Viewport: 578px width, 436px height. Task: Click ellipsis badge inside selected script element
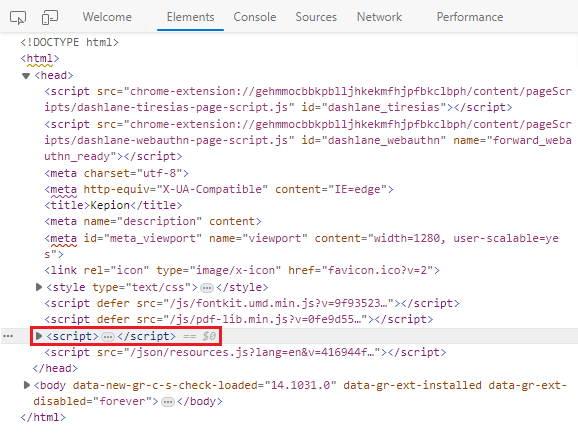pyautogui.click(x=108, y=336)
